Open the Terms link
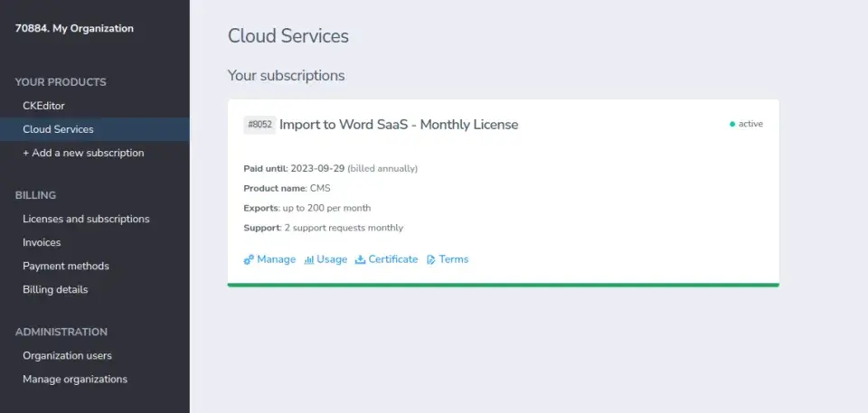 pyautogui.click(x=453, y=259)
